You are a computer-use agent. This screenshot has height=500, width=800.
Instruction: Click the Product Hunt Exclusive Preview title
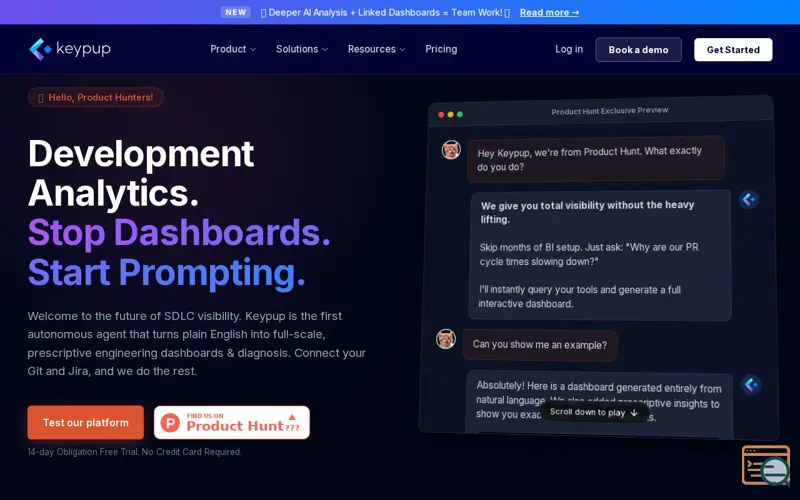pyautogui.click(x=610, y=111)
